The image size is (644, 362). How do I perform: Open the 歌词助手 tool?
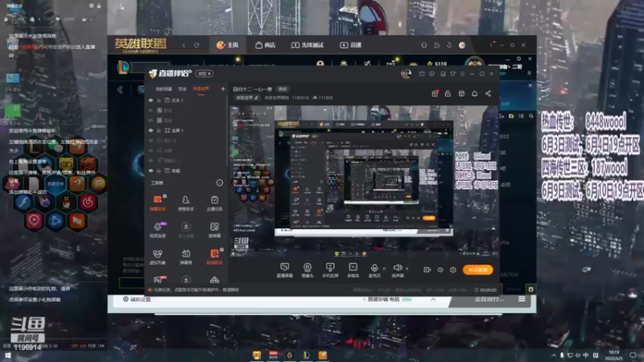point(214,257)
